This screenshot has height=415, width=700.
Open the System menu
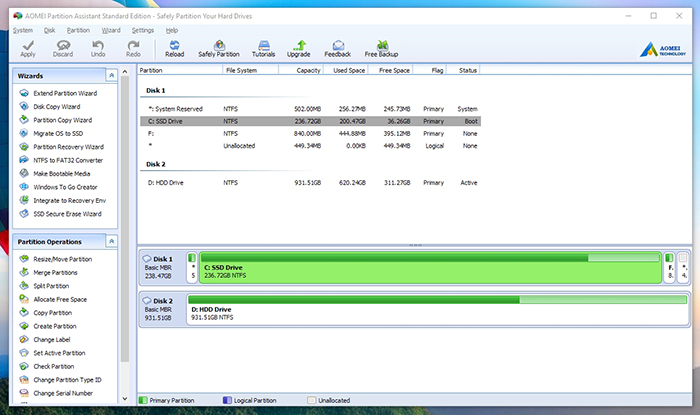(x=23, y=30)
